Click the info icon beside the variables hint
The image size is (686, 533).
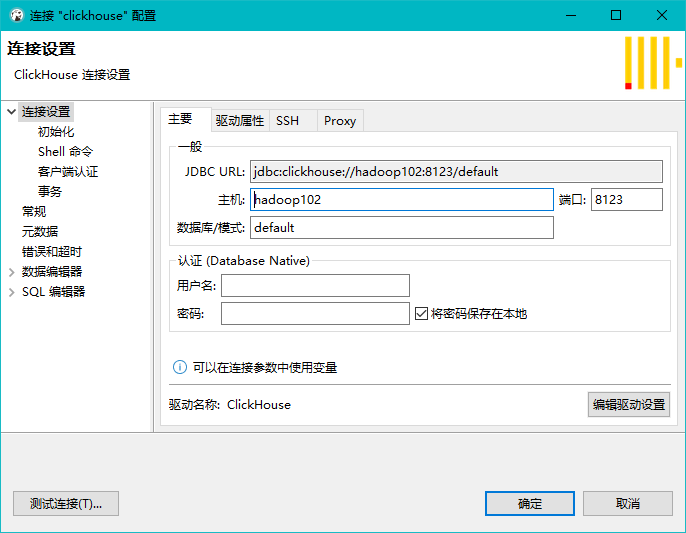[180, 367]
